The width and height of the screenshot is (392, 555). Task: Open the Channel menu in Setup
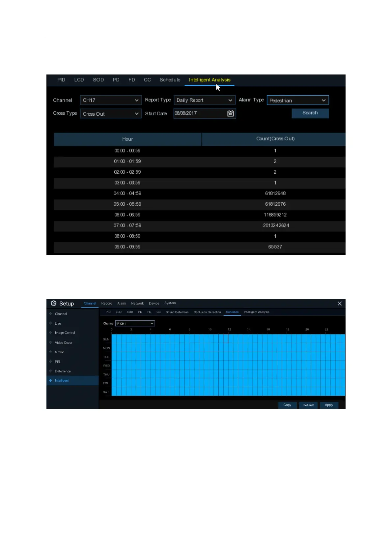click(90, 303)
